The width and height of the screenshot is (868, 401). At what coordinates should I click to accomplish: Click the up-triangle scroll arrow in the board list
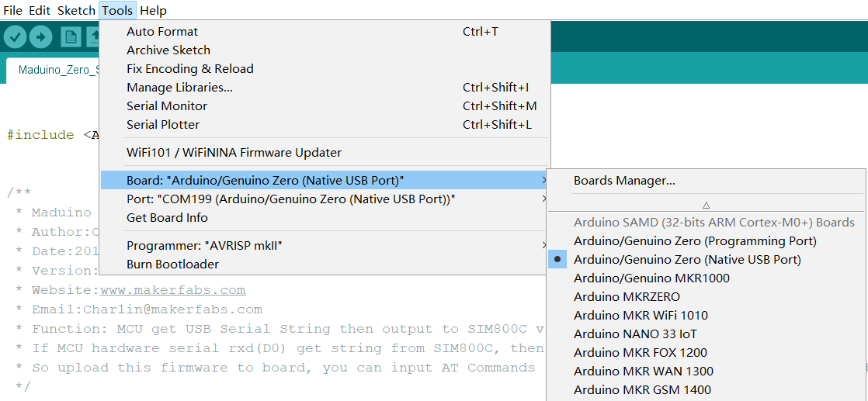tap(707, 205)
